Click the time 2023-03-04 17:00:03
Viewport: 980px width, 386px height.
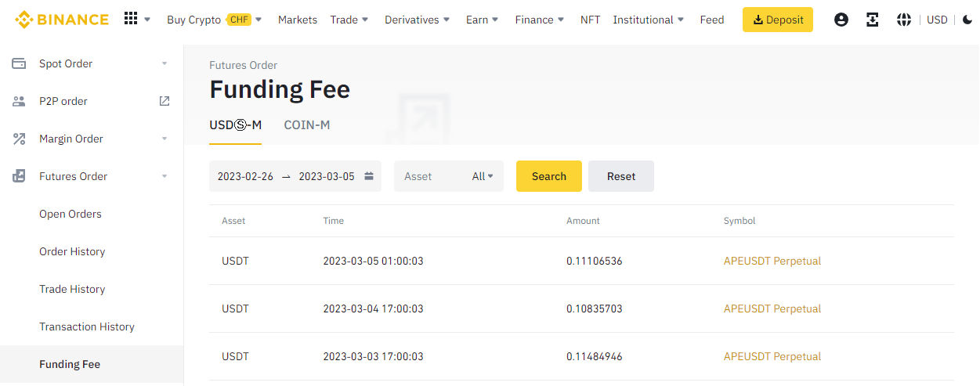tap(373, 308)
